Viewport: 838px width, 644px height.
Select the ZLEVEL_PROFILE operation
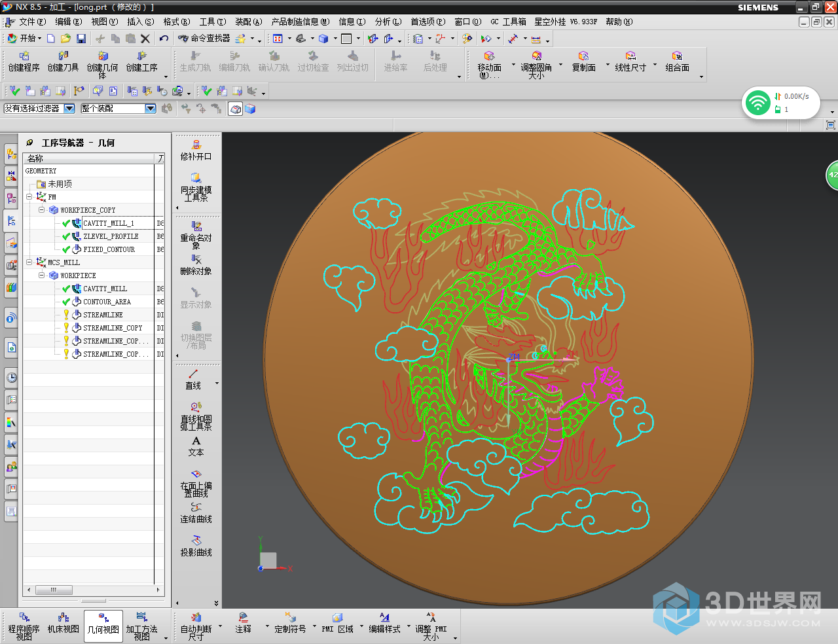(111, 236)
